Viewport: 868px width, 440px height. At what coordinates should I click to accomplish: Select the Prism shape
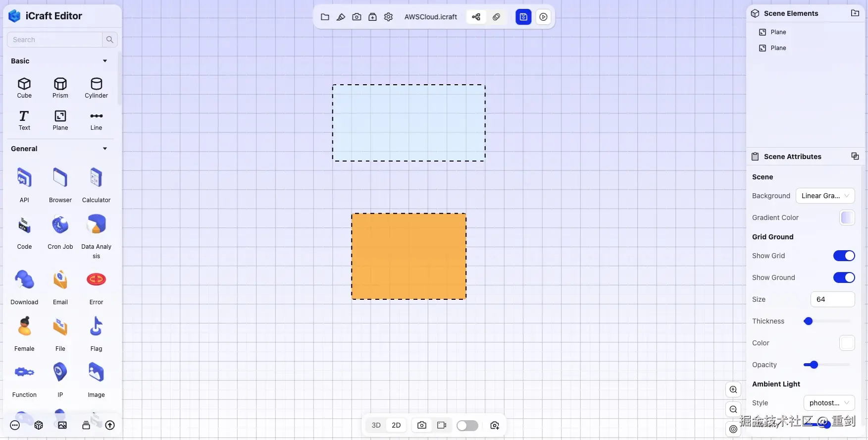60,88
